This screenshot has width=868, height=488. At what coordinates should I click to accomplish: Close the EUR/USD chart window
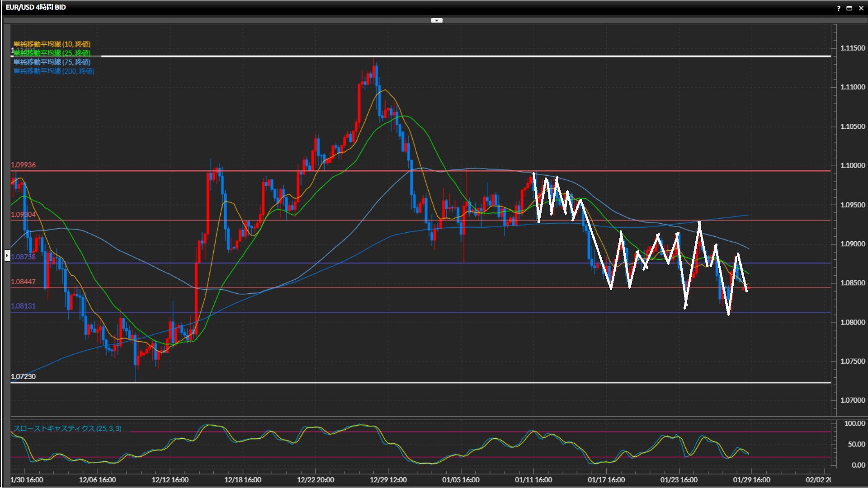861,8
